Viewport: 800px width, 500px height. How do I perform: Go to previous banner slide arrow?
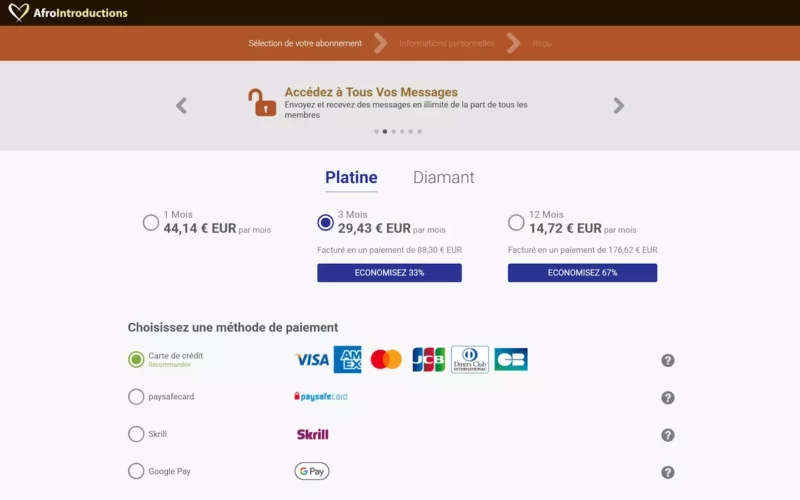181,106
